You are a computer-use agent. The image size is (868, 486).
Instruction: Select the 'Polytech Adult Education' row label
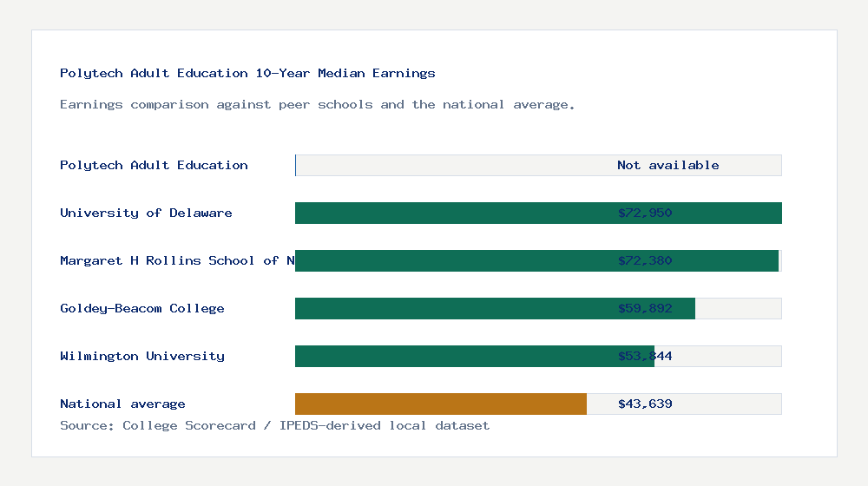coord(154,165)
